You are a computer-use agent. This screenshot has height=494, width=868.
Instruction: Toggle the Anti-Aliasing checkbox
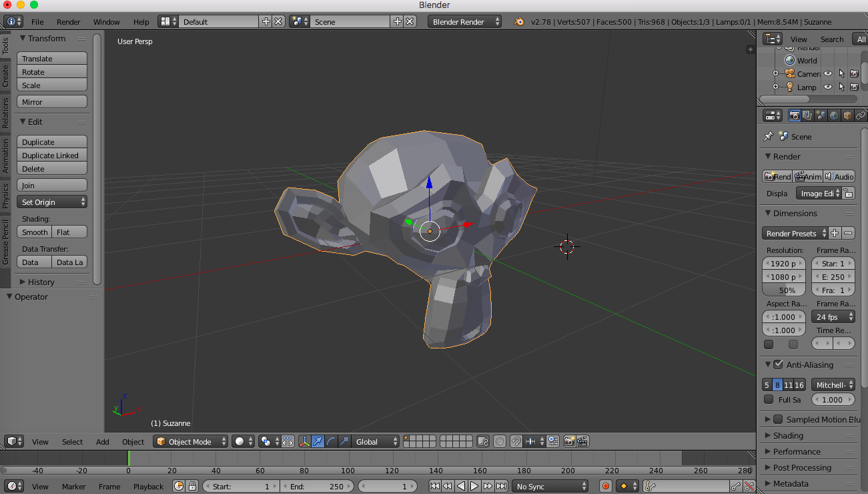point(778,364)
